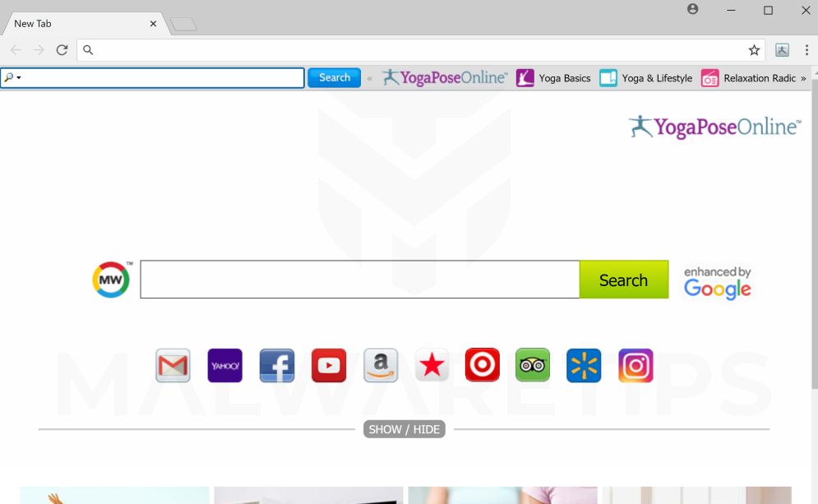Open the TripAdvisor shortcut icon
Image resolution: width=818 pixels, height=504 pixels.
[533, 365]
